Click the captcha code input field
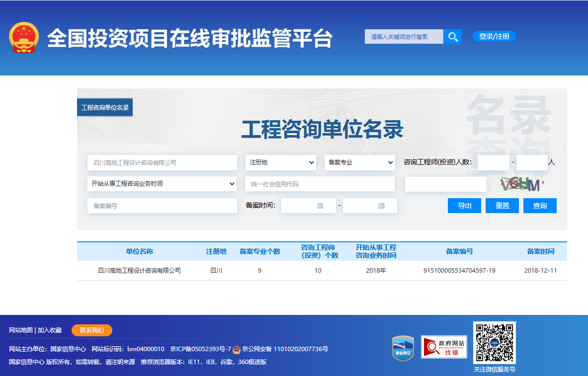The image size is (588, 376). tap(445, 184)
